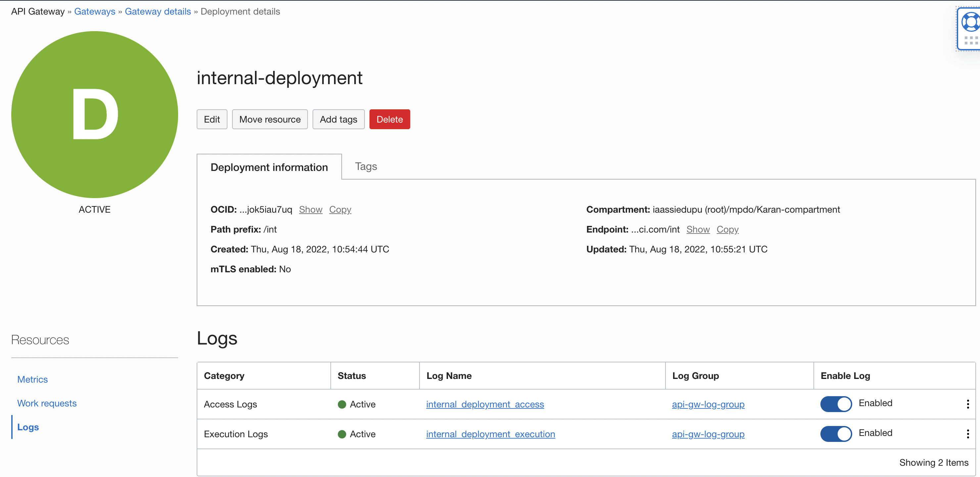Delete the deployment
Viewport: 980px width, 477px height.
(389, 119)
